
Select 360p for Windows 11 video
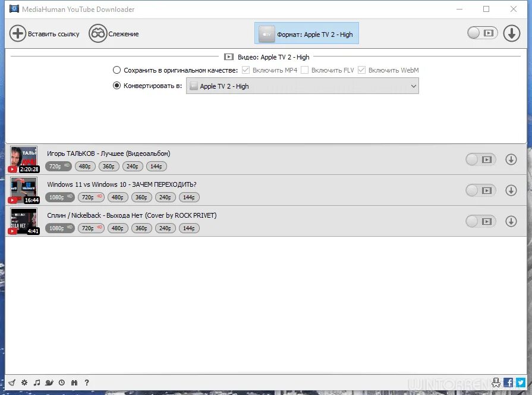click(141, 197)
